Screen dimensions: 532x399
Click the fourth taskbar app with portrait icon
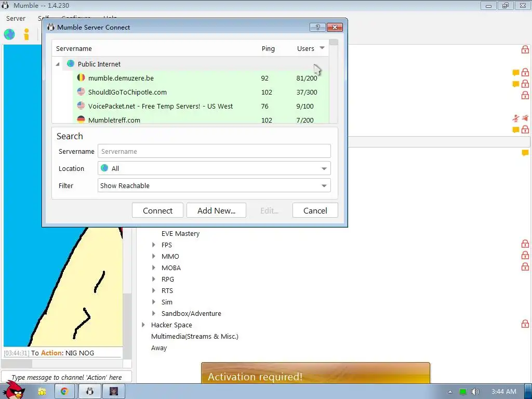[114, 392]
